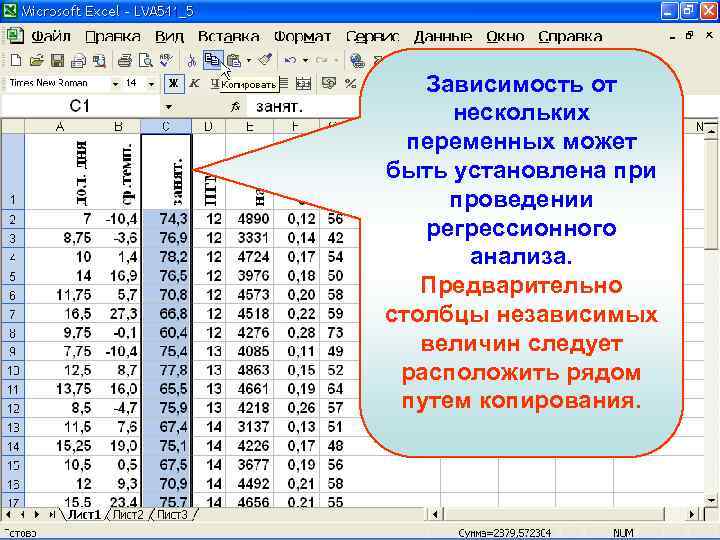Cut selection with scissors icon
Viewport: 720px width, 540px height.
[x=192, y=60]
